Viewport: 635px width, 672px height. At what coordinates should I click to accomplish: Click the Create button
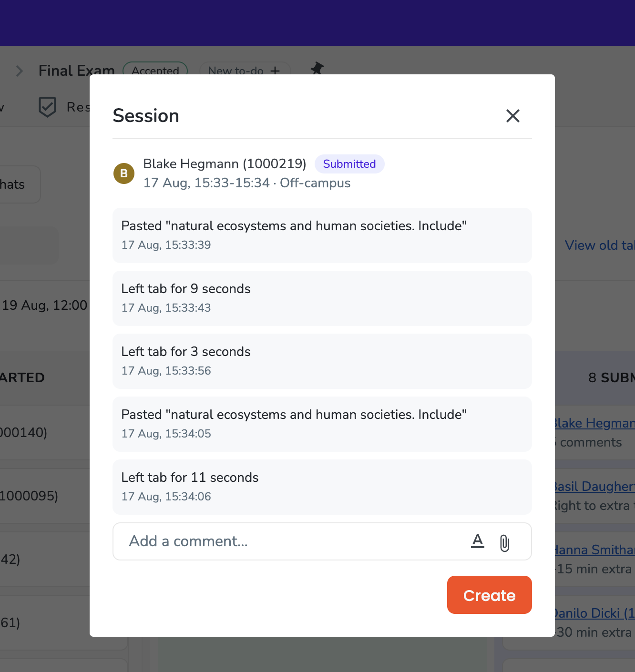coord(489,595)
